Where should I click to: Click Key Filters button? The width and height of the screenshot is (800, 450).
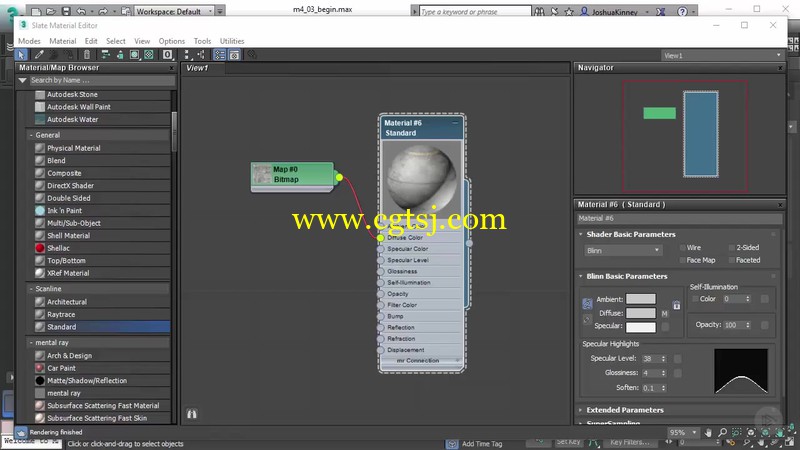click(630, 442)
